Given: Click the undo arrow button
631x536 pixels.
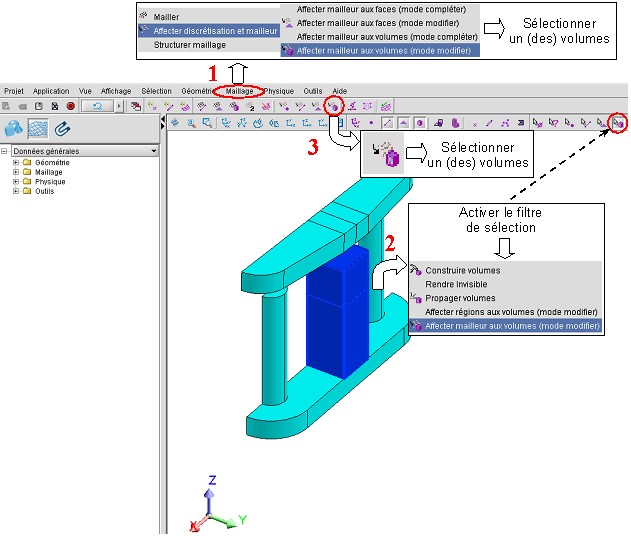Looking at the screenshot, I should [98, 105].
